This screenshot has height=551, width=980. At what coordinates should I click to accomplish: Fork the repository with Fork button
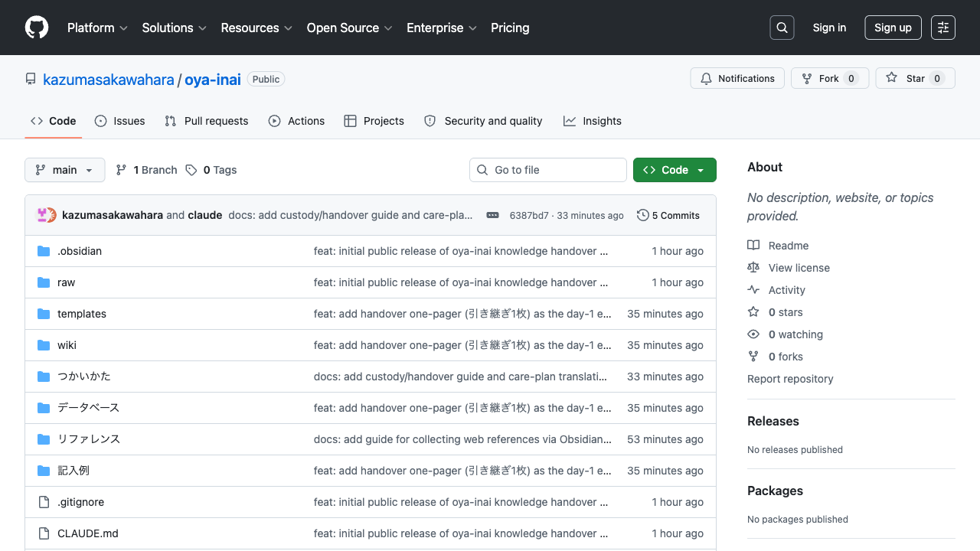point(830,78)
